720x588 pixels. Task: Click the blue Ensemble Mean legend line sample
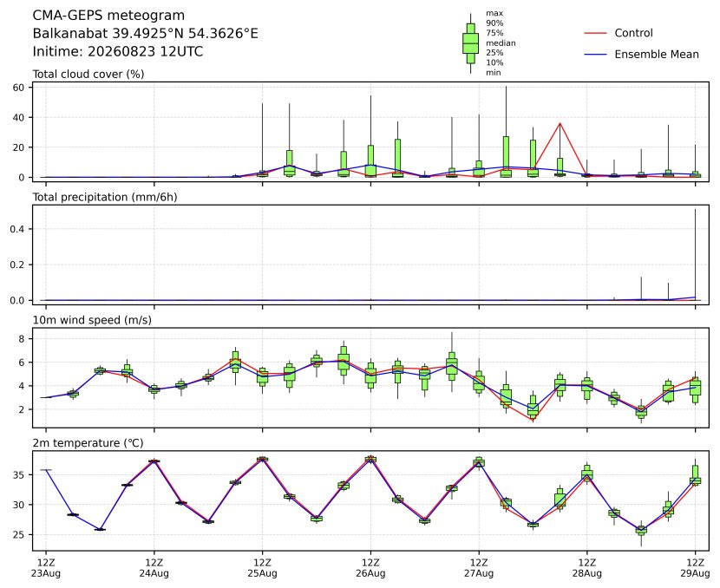[x=596, y=54]
